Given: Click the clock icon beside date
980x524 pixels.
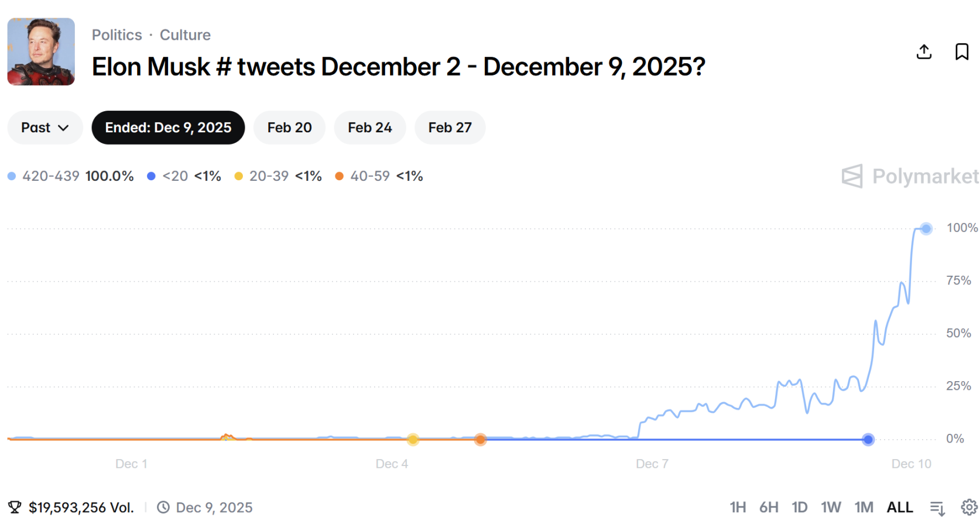Looking at the screenshot, I should click(163, 507).
